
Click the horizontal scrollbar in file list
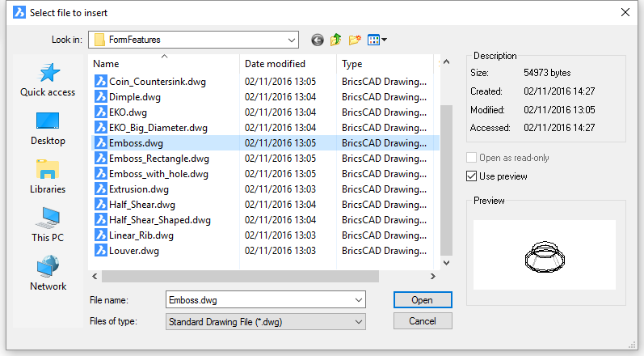click(234, 277)
